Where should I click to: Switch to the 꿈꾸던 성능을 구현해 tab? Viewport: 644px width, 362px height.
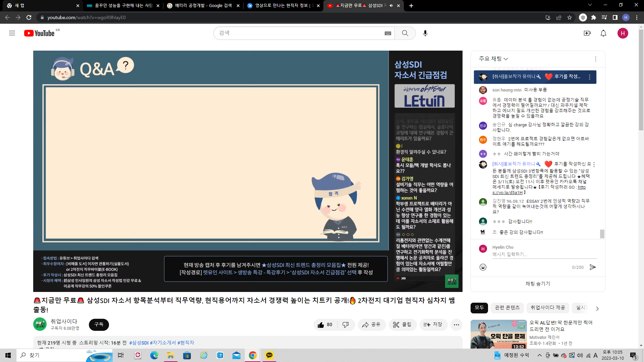point(123,6)
